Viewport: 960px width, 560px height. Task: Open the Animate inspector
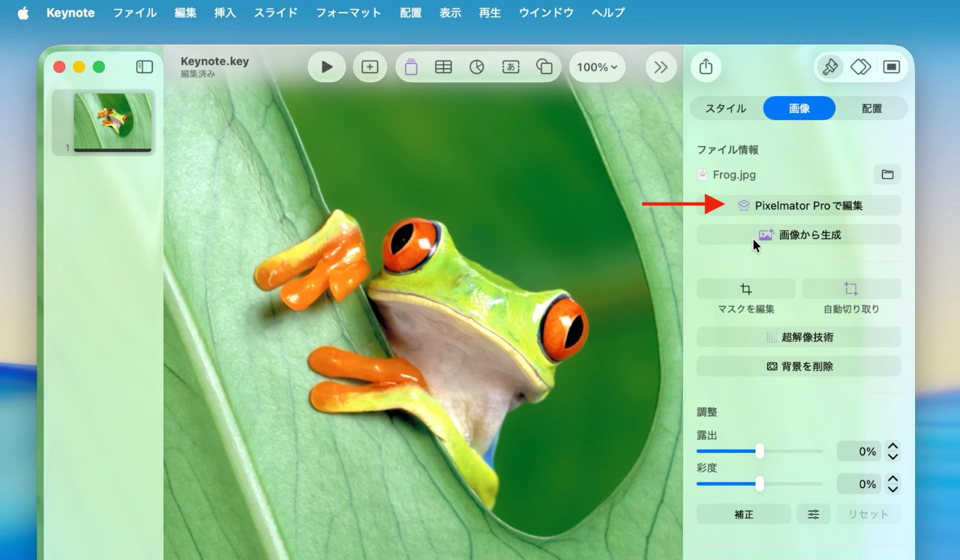(x=861, y=67)
